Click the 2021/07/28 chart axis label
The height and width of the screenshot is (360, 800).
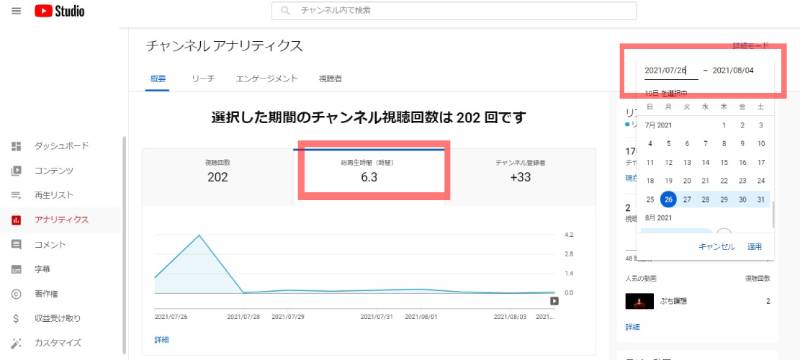pos(243,316)
